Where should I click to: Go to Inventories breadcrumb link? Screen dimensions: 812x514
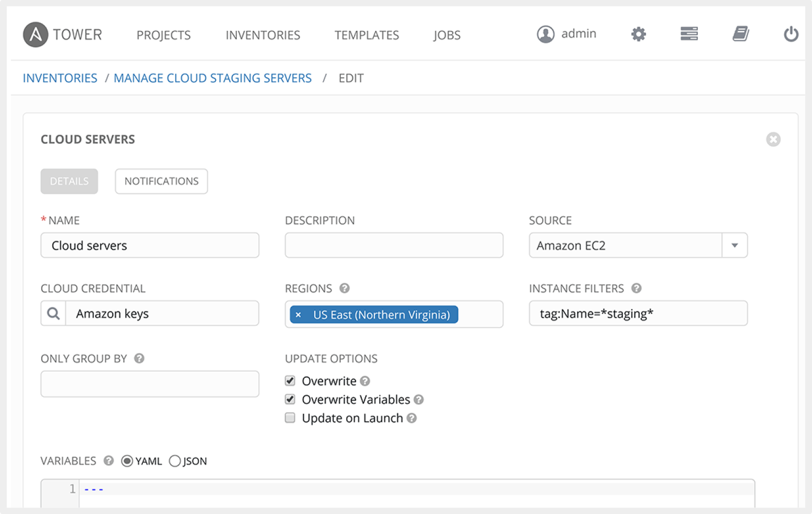60,78
